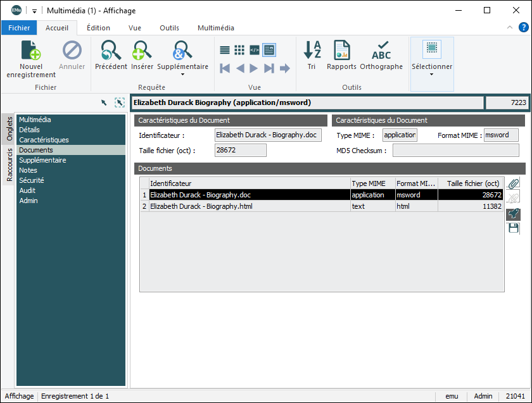Go to Caractéristiques in the sidebar

tap(44, 140)
